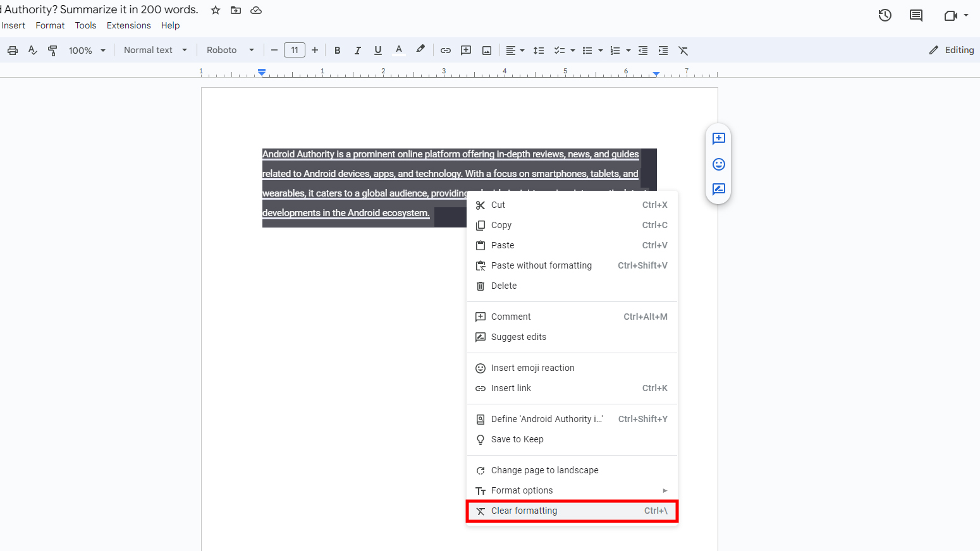The image size is (980, 551).
Task: Select Paste without formatting
Action: pyautogui.click(x=541, y=265)
